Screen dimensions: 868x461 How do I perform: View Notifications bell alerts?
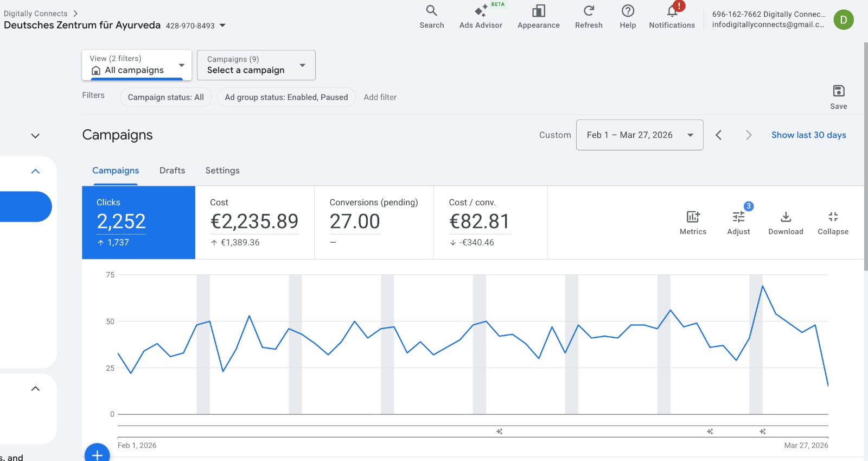pos(672,17)
